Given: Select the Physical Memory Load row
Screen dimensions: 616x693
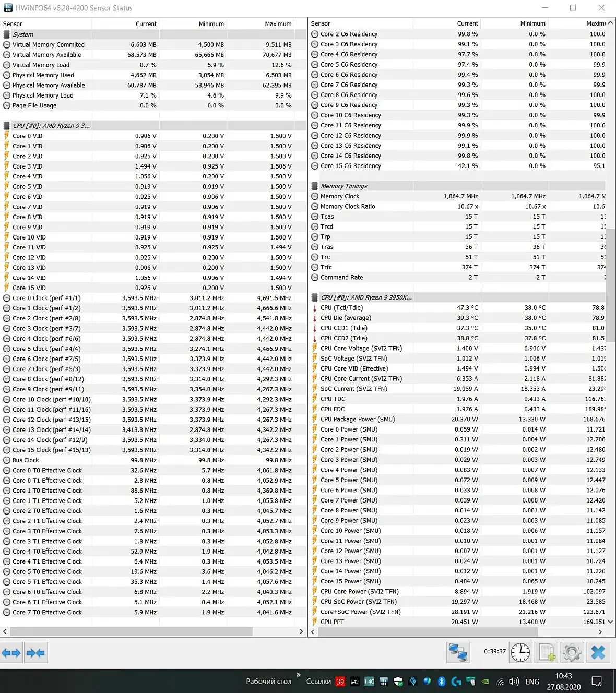Looking at the screenshot, I should pyautogui.click(x=153, y=95).
